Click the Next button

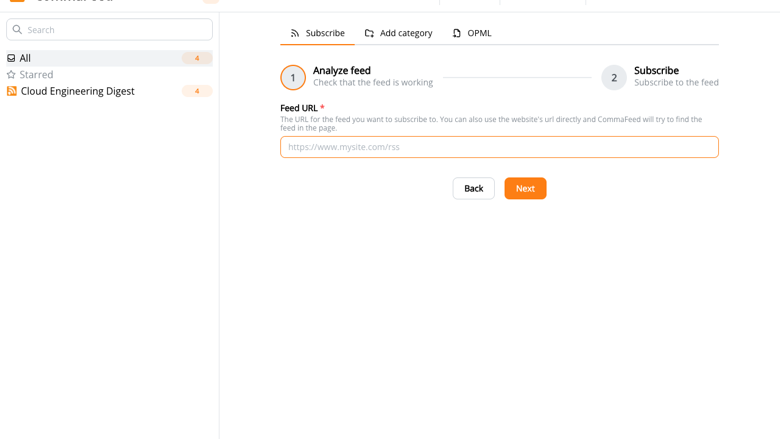[525, 188]
